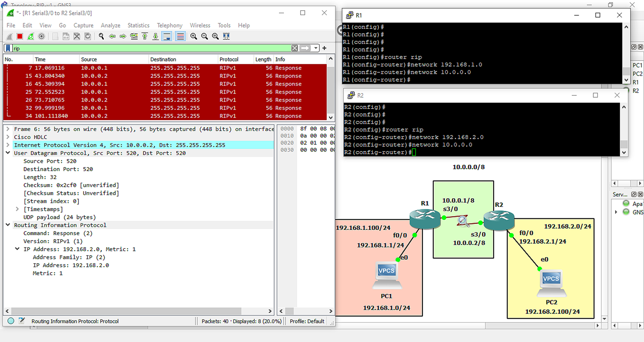The height and width of the screenshot is (342, 644).
Task: Collapse the Routing Information Protocol section
Action: click(x=8, y=225)
